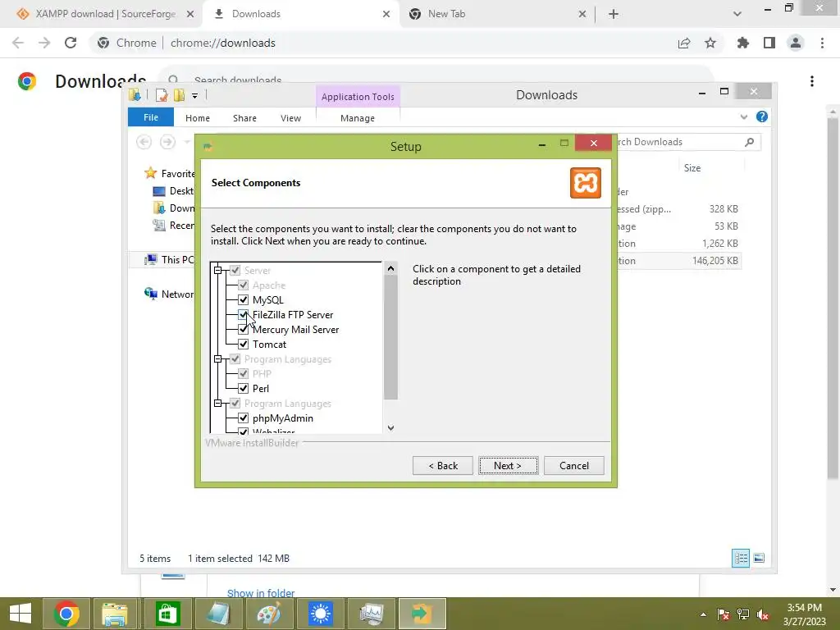The width and height of the screenshot is (840, 630).
Task: Switch to the Home ribbon tab
Action: [x=198, y=118]
